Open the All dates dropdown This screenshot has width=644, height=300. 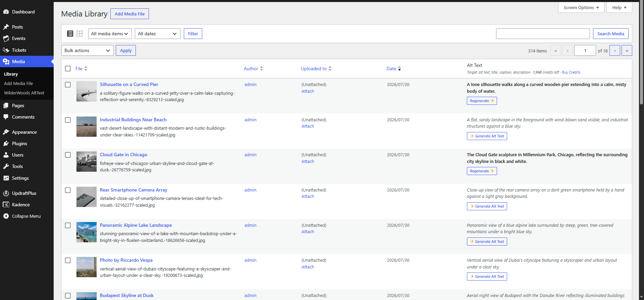pos(158,34)
